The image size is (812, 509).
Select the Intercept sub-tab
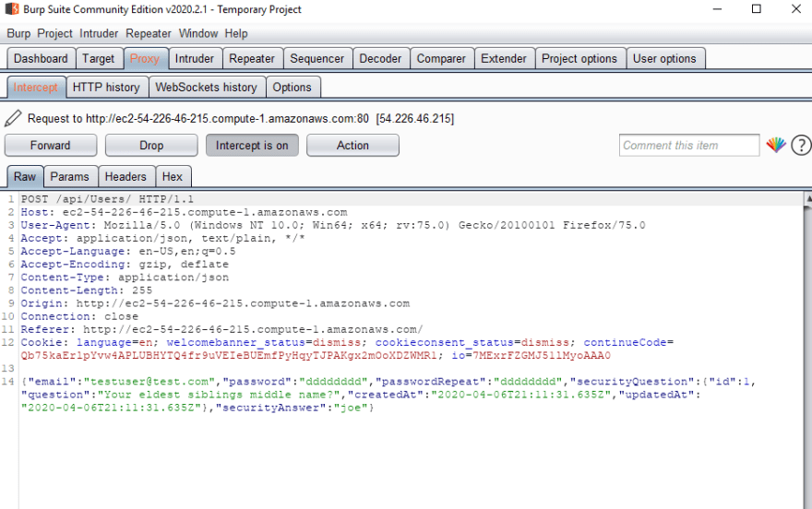[36, 87]
